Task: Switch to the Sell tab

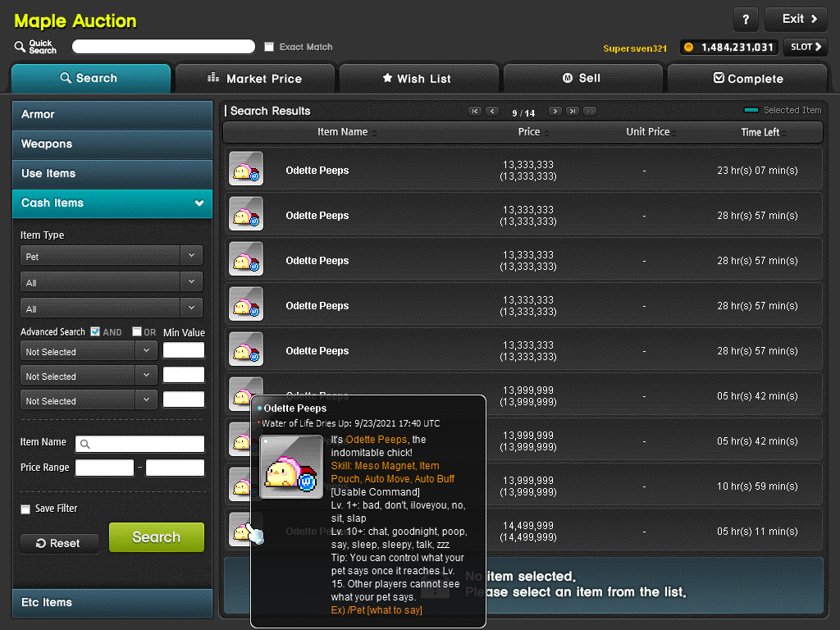Action: tap(583, 78)
